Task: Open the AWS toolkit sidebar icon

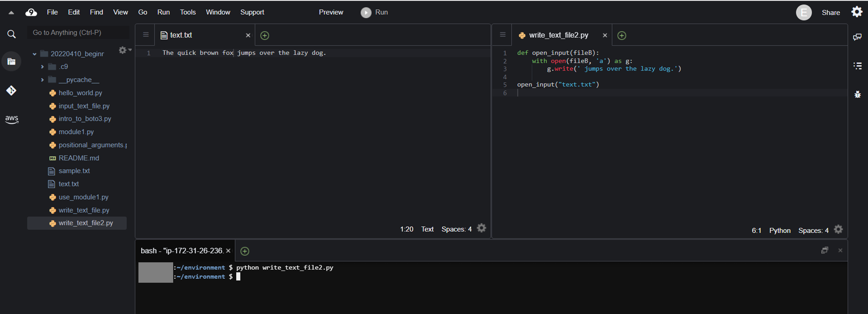Action: coord(12,119)
